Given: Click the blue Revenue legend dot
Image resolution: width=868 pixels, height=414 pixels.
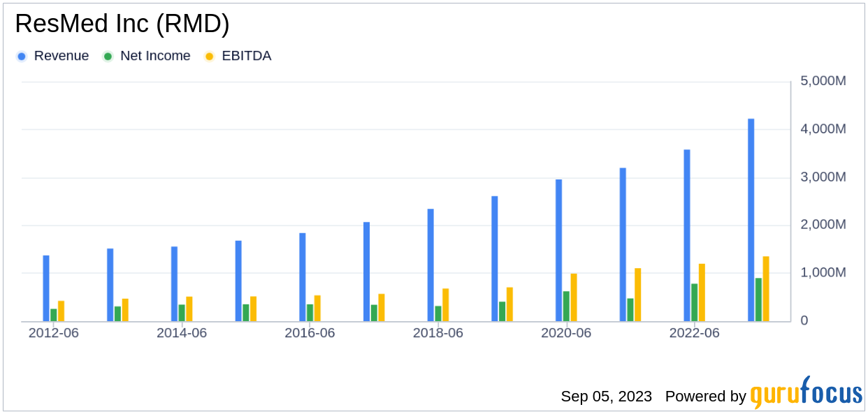Looking at the screenshot, I should (x=22, y=57).
